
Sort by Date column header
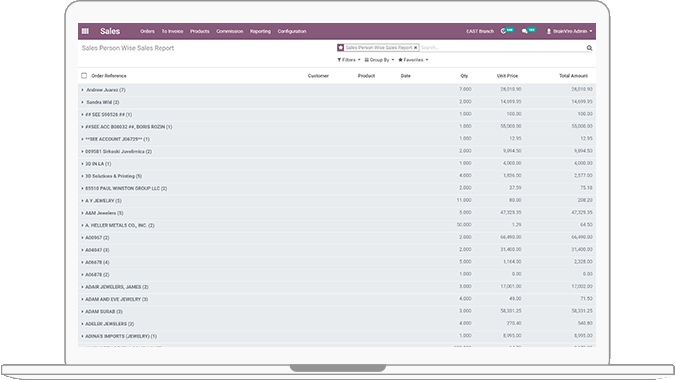pos(406,76)
